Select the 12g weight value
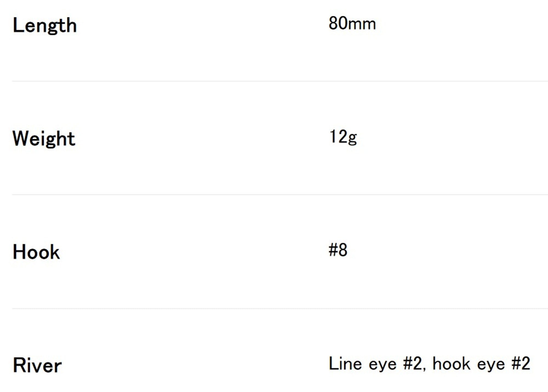The height and width of the screenshot is (392, 548). [343, 137]
